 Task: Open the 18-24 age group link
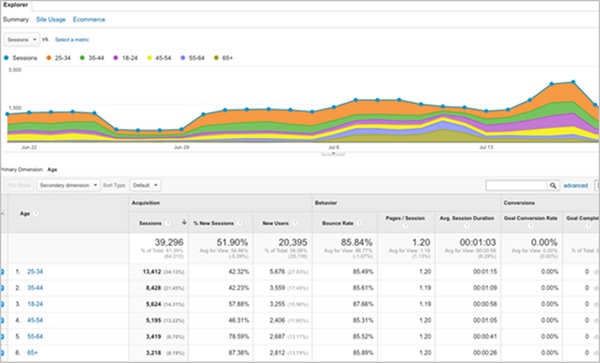pyautogui.click(x=35, y=304)
